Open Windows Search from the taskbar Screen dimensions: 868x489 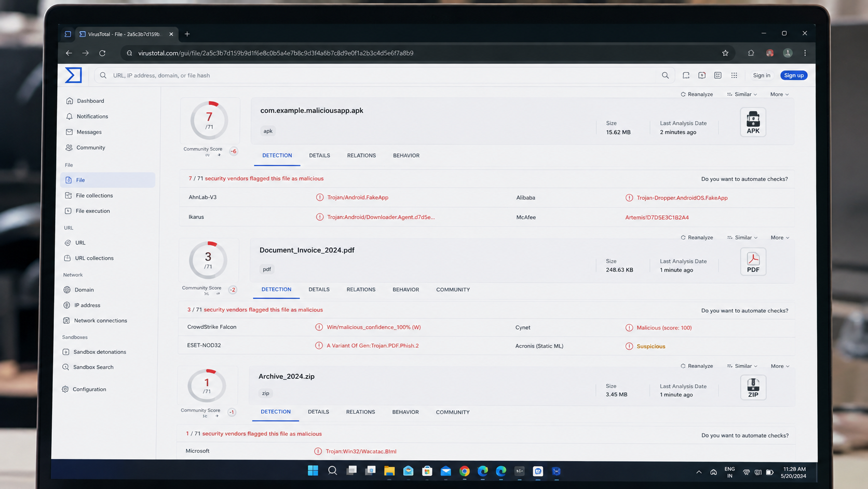[x=332, y=471]
